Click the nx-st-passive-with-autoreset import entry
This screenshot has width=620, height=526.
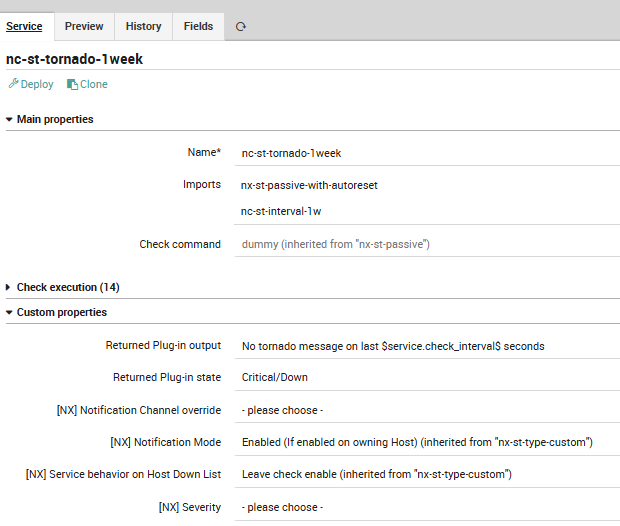click(310, 185)
